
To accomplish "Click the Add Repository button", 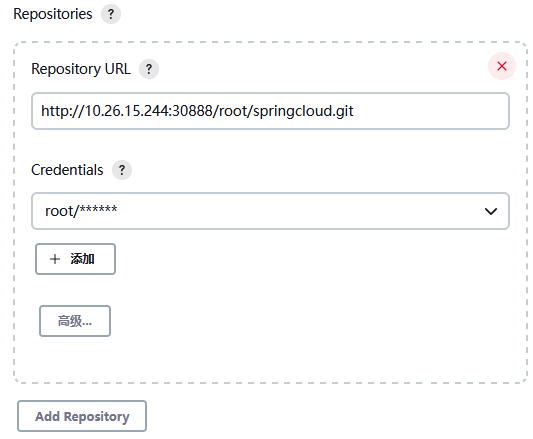I will tap(82, 416).
